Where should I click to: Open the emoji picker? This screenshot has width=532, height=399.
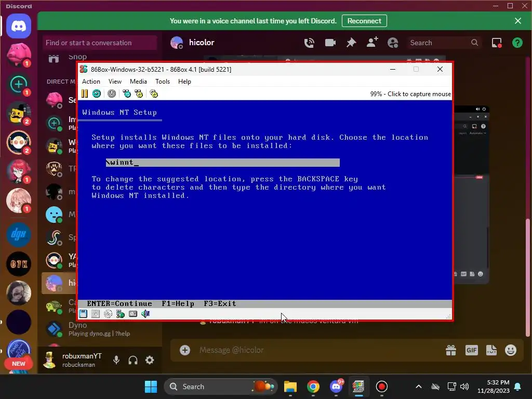tap(511, 350)
